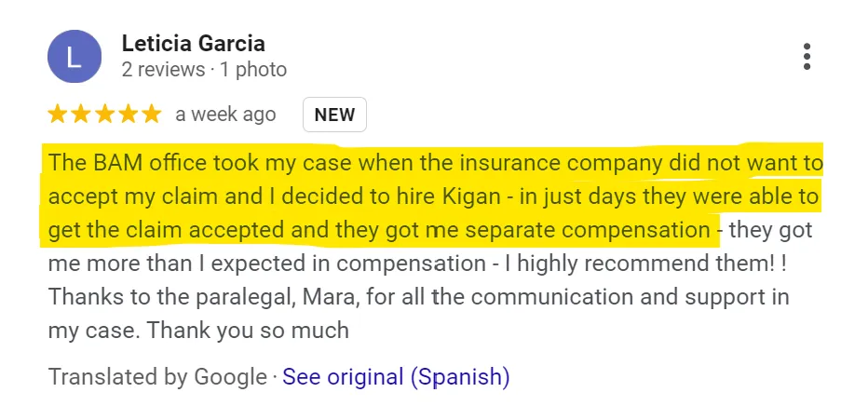Click the 'a week ago' timestamp

225,115
